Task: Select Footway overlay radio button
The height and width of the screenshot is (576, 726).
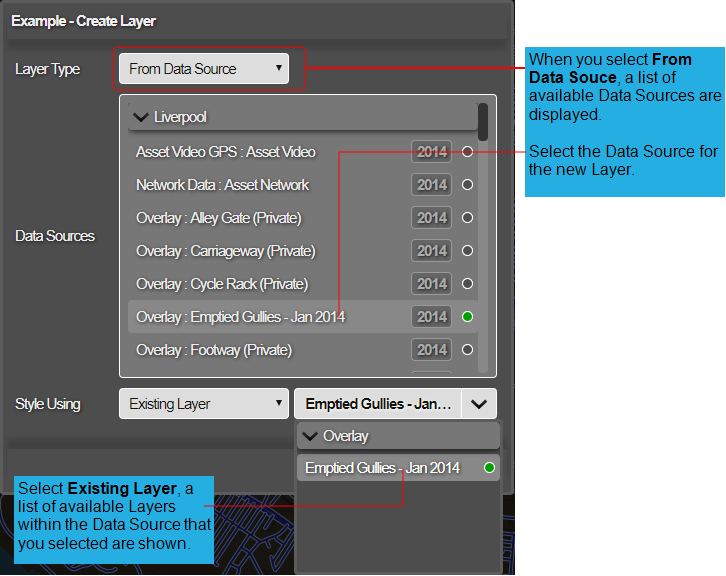Action: (467, 350)
